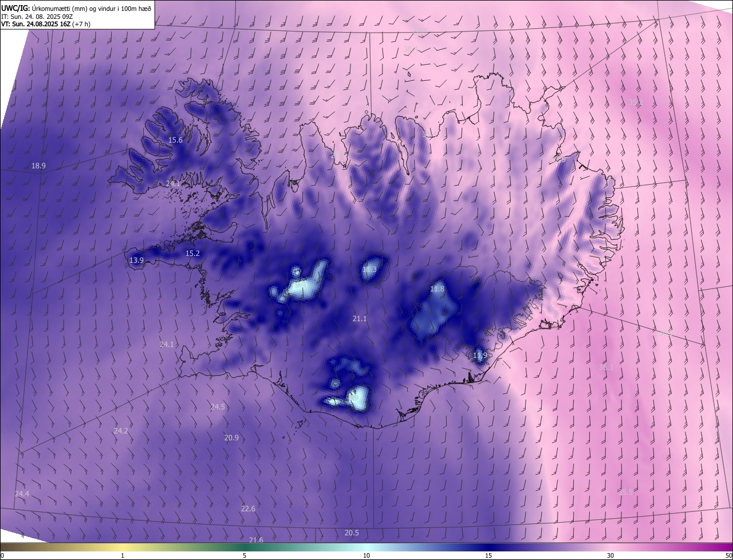Click the 15.2 value on the map

tap(192, 253)
